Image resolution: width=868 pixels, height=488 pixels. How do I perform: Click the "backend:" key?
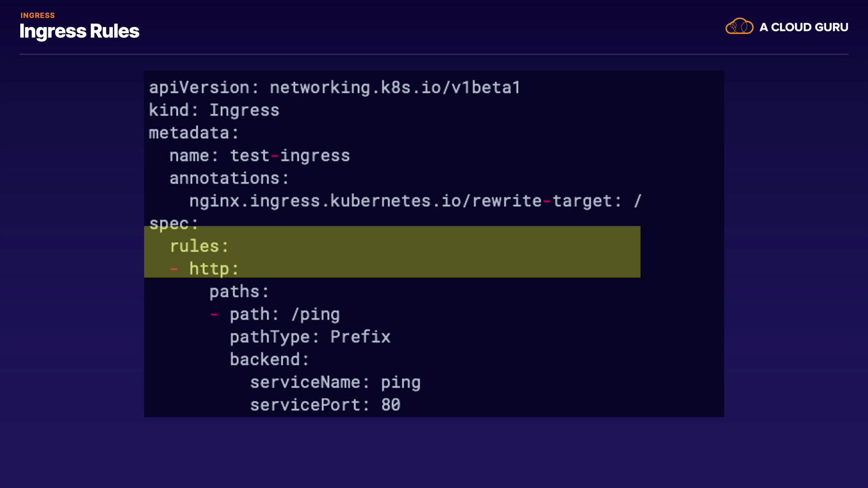[x=269, y=359]
